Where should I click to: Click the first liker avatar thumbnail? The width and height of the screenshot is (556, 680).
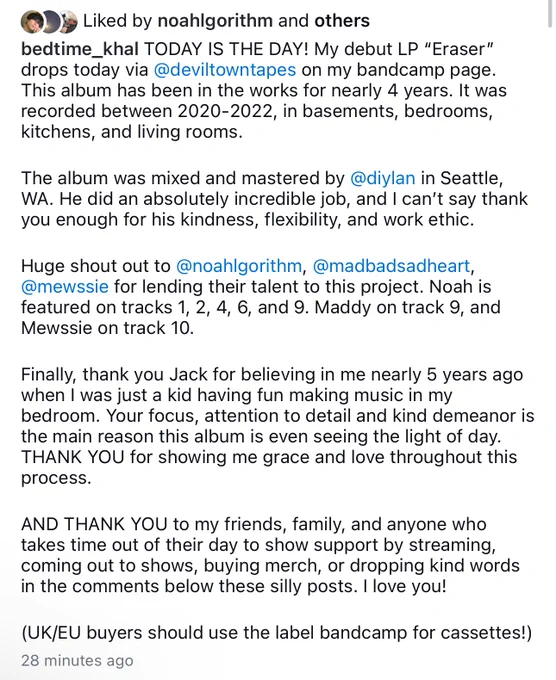pos(32,21)
